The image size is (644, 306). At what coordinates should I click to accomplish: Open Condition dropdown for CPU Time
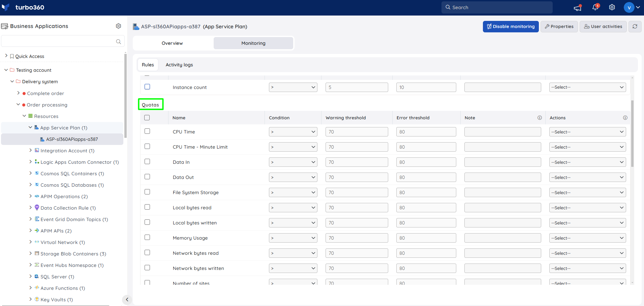pos(293,132)
